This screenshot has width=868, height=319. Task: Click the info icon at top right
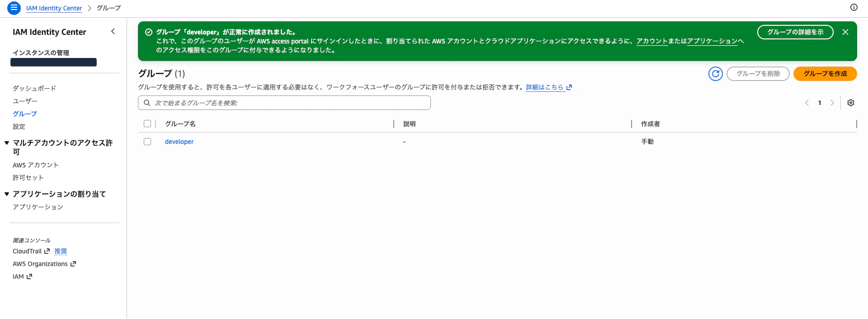pyautogui.click(x=854, y=7)
